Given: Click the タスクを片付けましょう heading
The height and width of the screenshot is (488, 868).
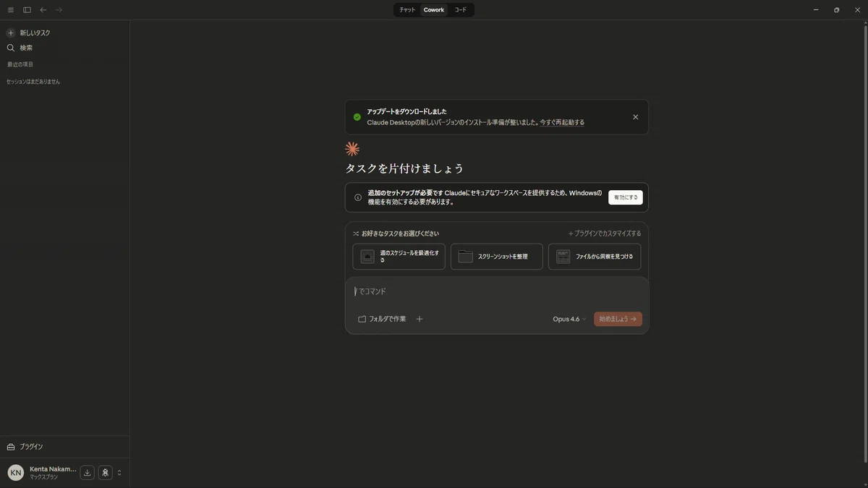Looking at the screenshot, I should 404,168.
